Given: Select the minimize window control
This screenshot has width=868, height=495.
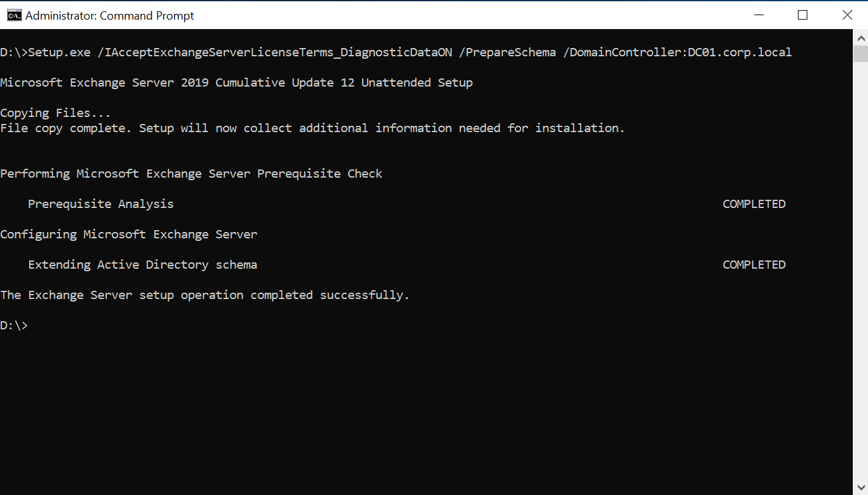Looking at the screenshot, I should (759, 15).
